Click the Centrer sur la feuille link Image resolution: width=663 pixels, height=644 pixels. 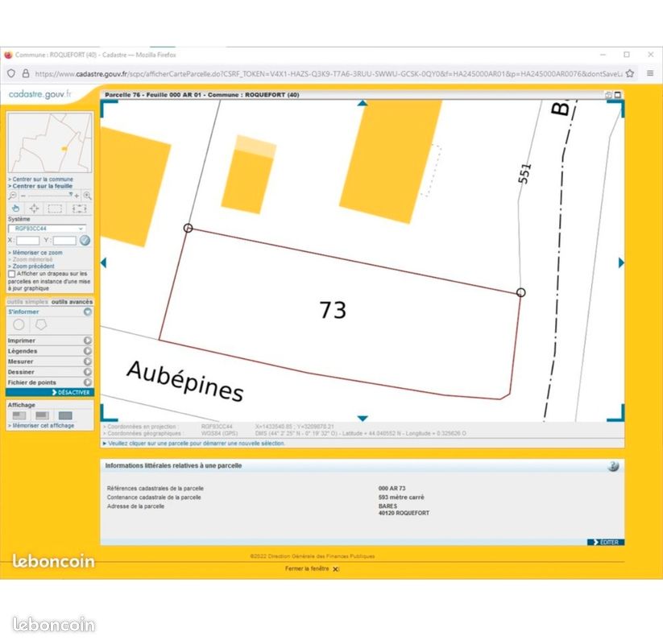click(x=40, y=186)
